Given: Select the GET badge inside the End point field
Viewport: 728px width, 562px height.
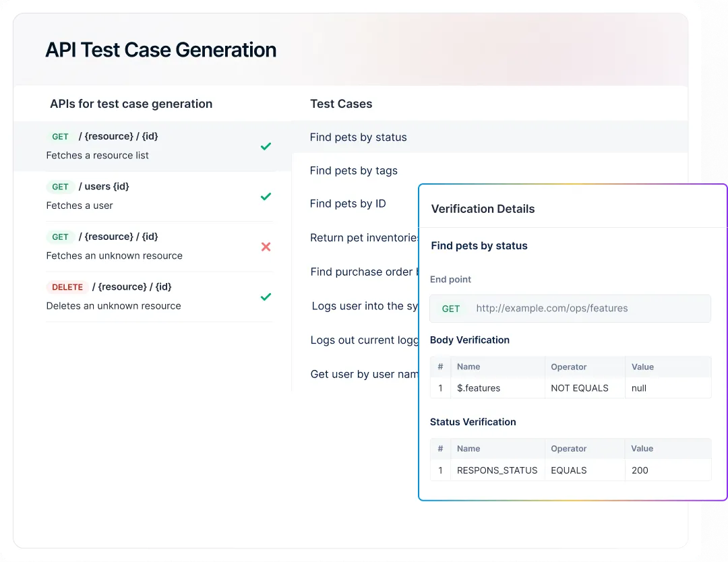Looking at the screenshot, I should [x=451, y=308].
